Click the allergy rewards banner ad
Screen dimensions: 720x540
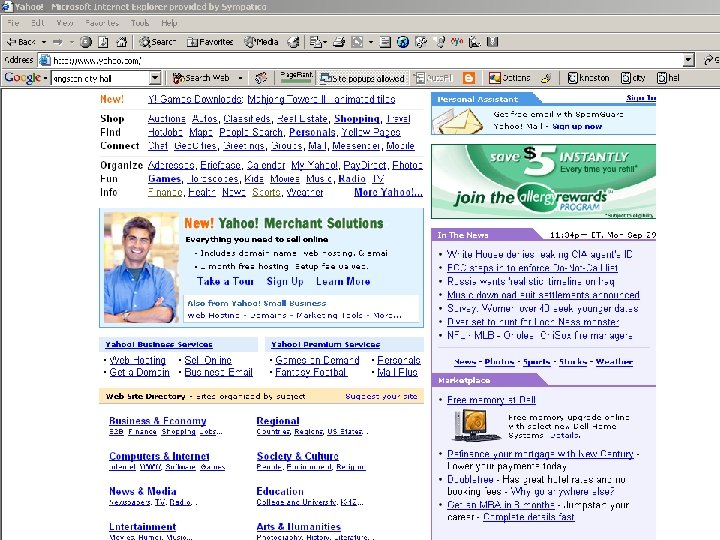coord(543,181)
